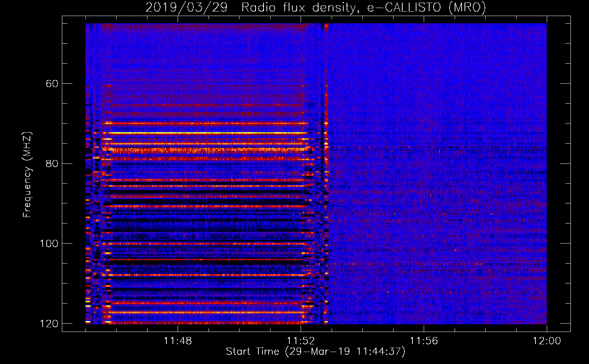Click the plot title 'Radio flux density, e-CALLISTO (MRO)'
Screen dimensions: 589x364
[x=364, y=7]
